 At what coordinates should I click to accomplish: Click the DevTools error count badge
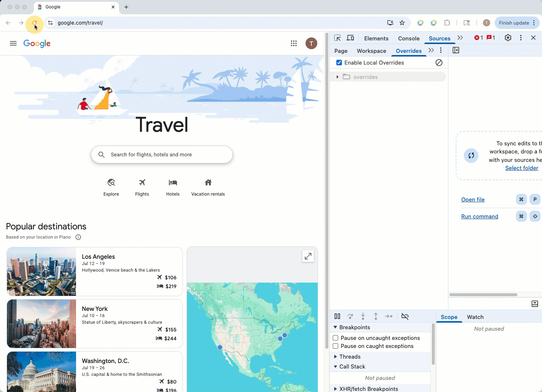[478, 38]
